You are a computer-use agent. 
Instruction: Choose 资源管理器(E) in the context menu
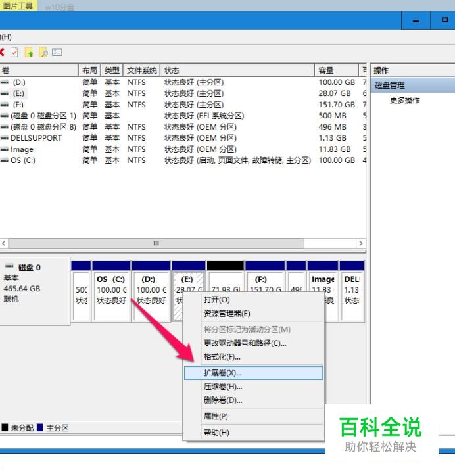click(x=253, y=314)
